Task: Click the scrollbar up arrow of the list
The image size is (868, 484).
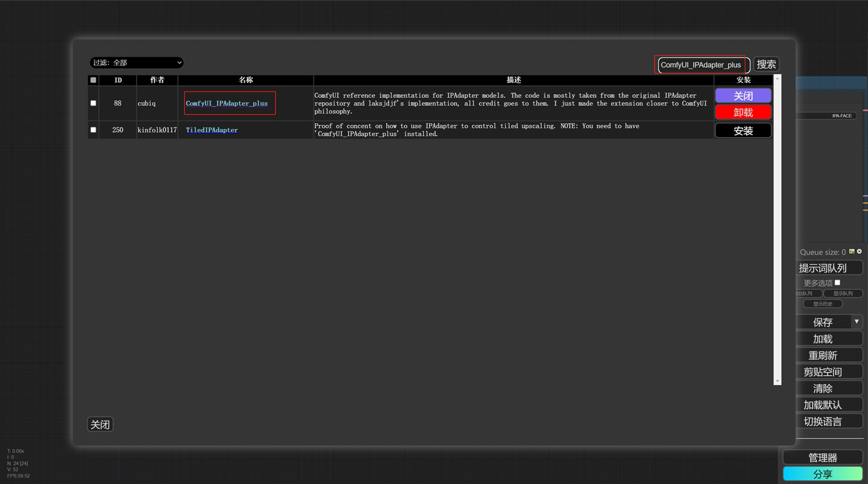Action: [777, 78]
